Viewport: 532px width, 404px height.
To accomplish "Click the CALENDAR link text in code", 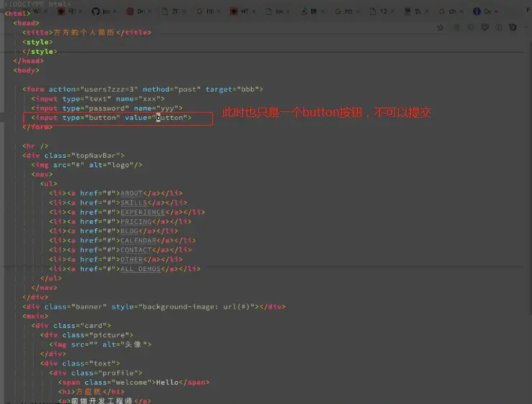I will (138, 240).
